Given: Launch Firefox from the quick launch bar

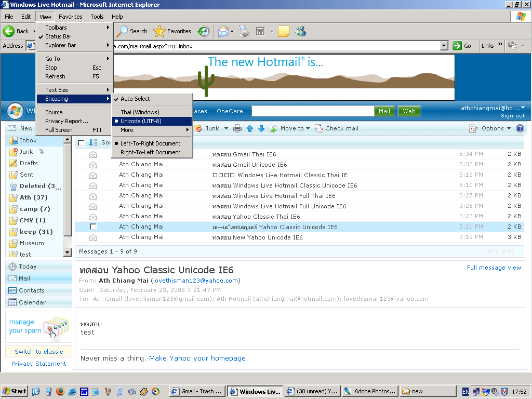Looking at the screenshot, I should 60,391.
